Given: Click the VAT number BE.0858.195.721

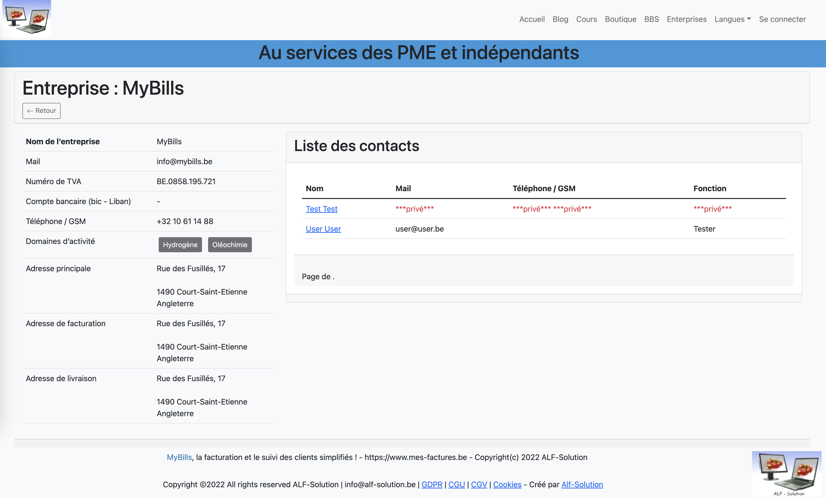Looking at the screenshot, I should tap(186, 181).
